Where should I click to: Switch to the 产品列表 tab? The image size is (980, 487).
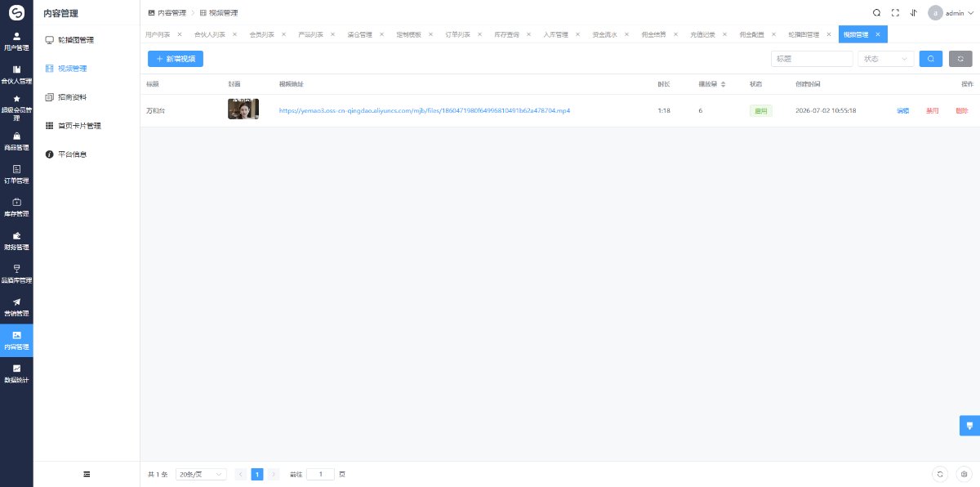pyautogui.click(x=310, y=34)
